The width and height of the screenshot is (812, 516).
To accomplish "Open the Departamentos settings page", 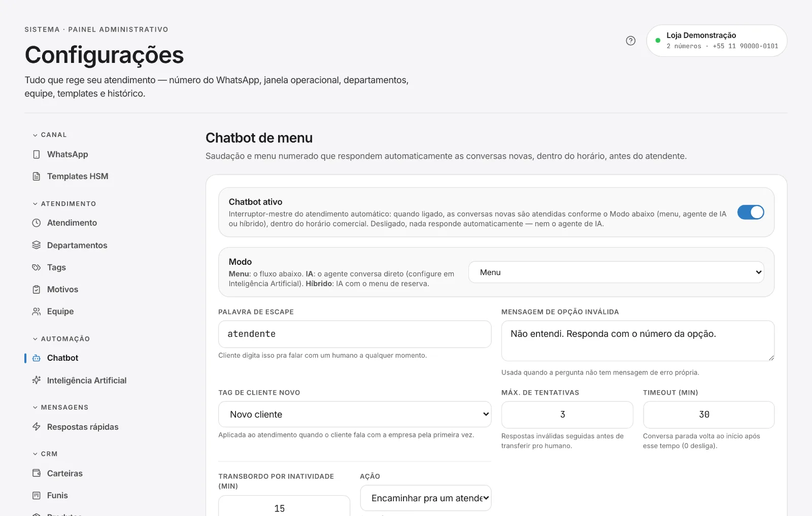I will coord(77,245).
